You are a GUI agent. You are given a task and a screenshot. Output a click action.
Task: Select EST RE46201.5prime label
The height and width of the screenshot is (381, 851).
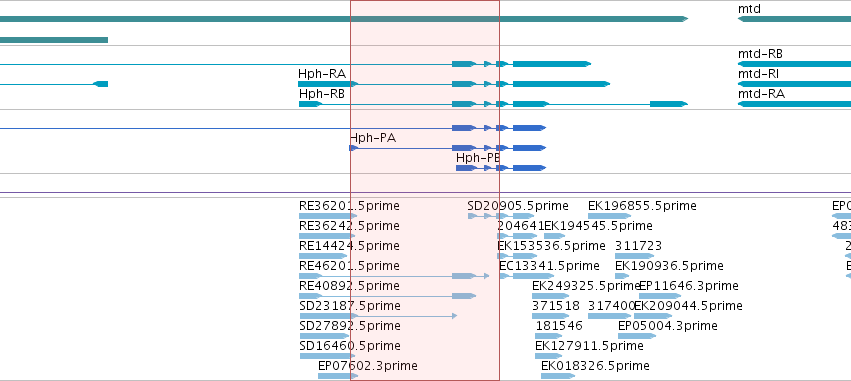349,266
